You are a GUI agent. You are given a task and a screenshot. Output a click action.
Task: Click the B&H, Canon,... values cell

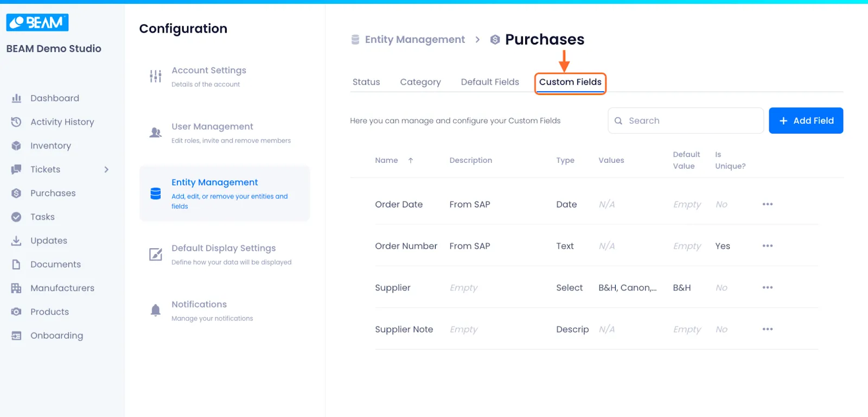point(628,288)
